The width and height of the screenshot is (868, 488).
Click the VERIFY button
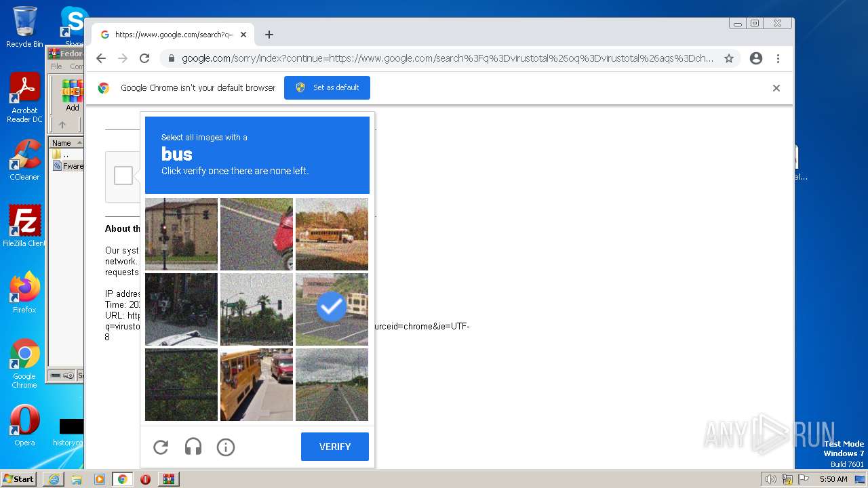(x=335, y=447)
